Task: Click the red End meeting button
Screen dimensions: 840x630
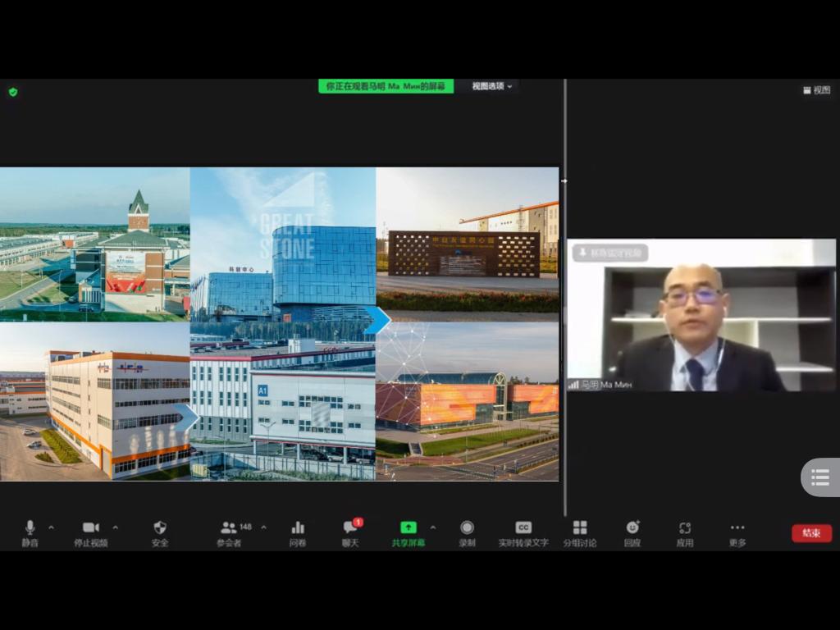Action: pyautogui.click(x=811, y=533)
